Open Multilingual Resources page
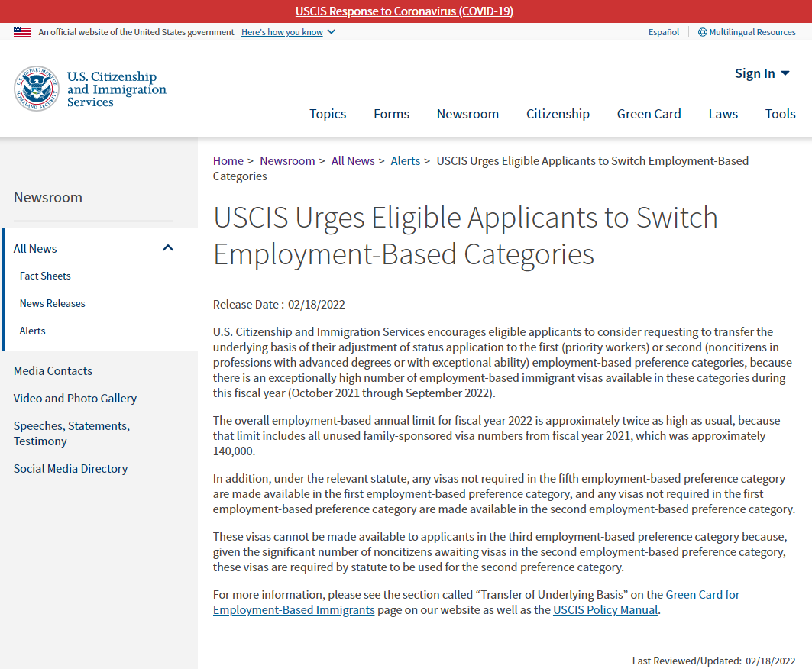 coord(752,32)
